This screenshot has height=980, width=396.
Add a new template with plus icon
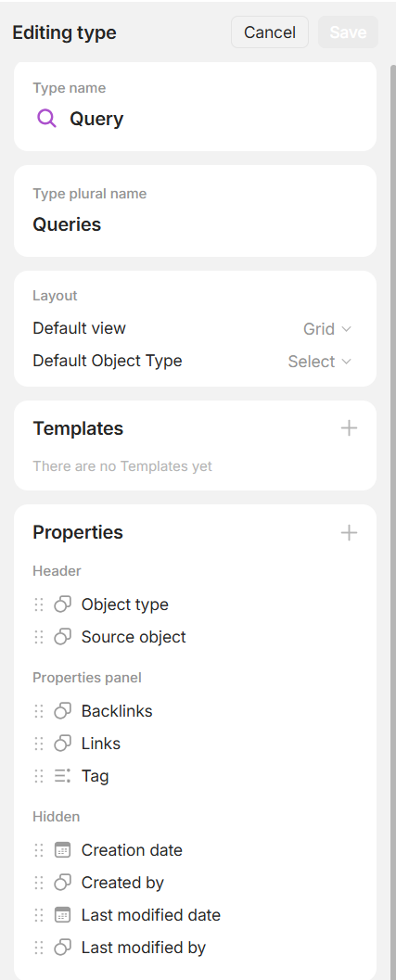tap(349, 428)
